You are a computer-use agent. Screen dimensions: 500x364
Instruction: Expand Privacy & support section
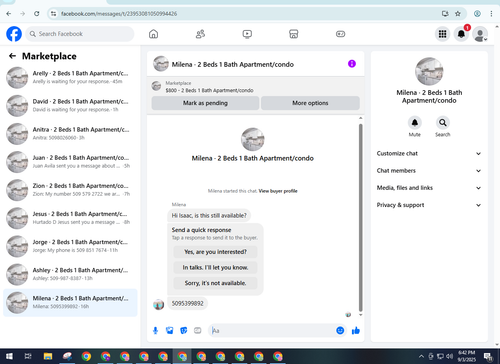pos(429,205)
